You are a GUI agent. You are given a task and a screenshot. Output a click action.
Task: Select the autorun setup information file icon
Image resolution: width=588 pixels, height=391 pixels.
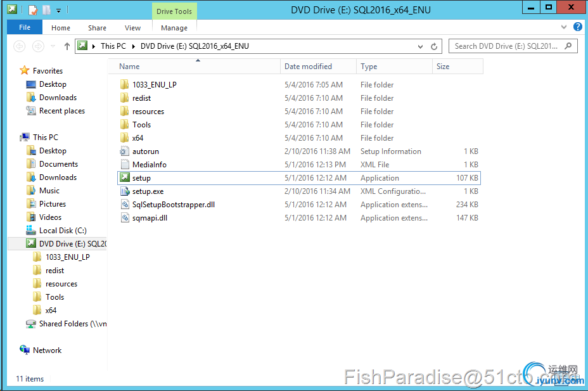124,151
